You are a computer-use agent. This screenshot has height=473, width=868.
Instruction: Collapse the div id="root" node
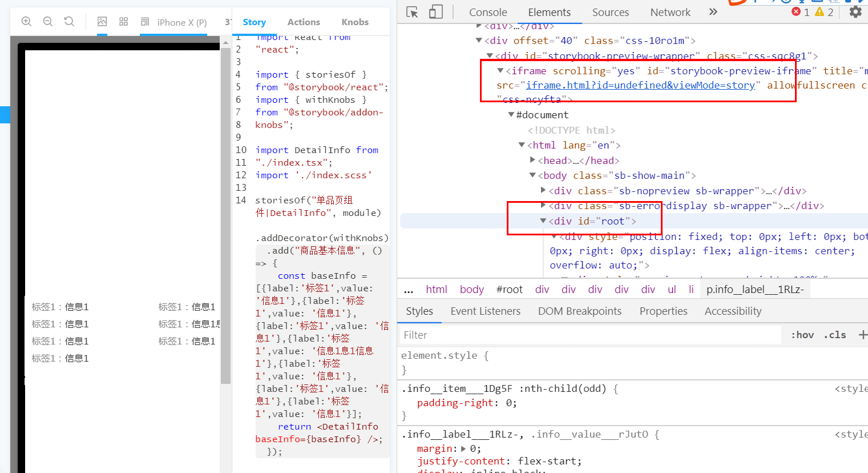coord(543,221)
